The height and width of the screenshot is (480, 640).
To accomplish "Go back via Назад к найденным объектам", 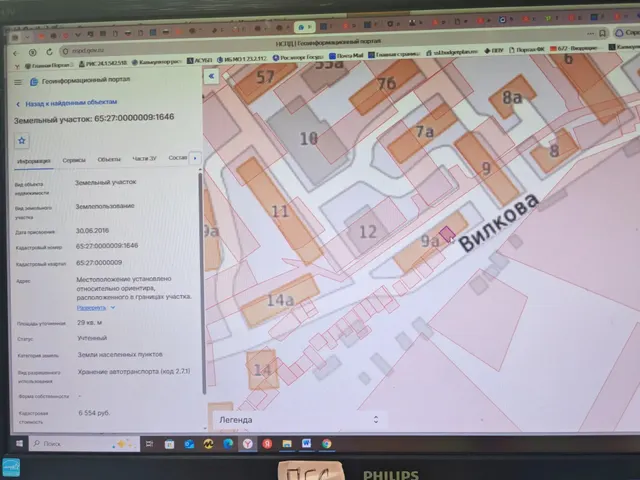I will coord(67,103).
